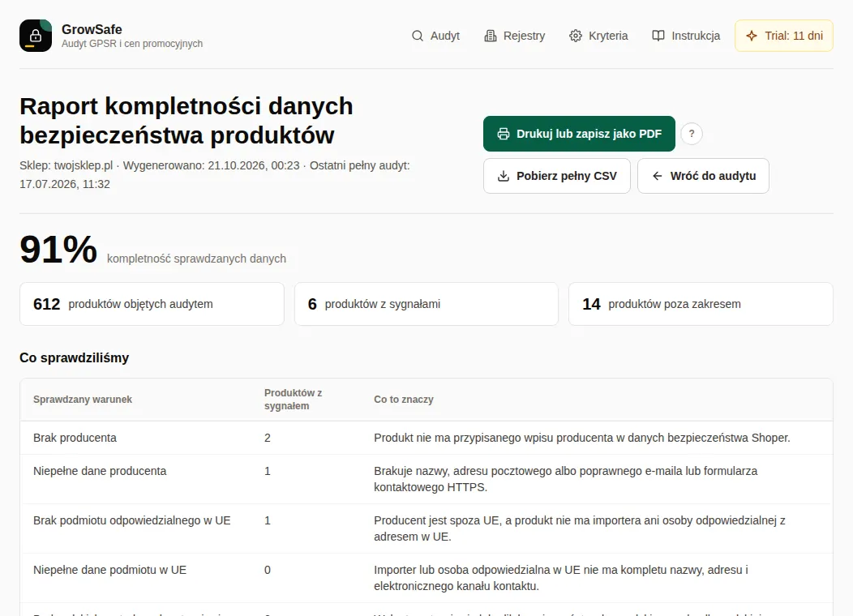Click the gear icon beside Kryteria
The image size is (853, 616).
coord(576,36)
